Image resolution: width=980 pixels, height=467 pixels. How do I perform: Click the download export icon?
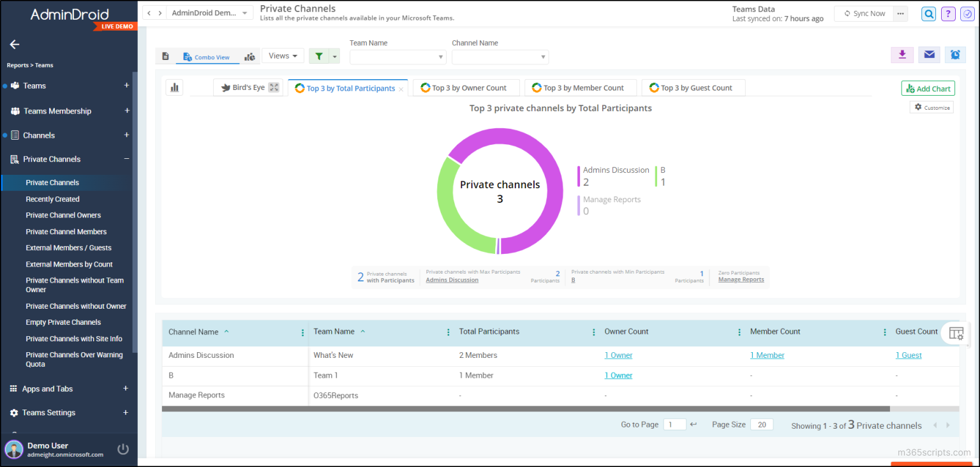(x=902, y=55)
